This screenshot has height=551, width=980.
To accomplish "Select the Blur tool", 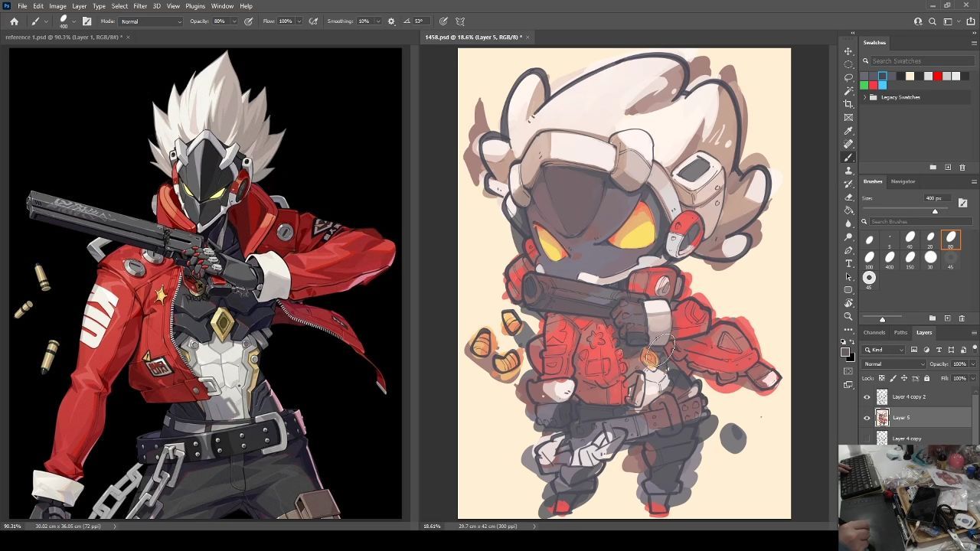I will coord(848,223).
